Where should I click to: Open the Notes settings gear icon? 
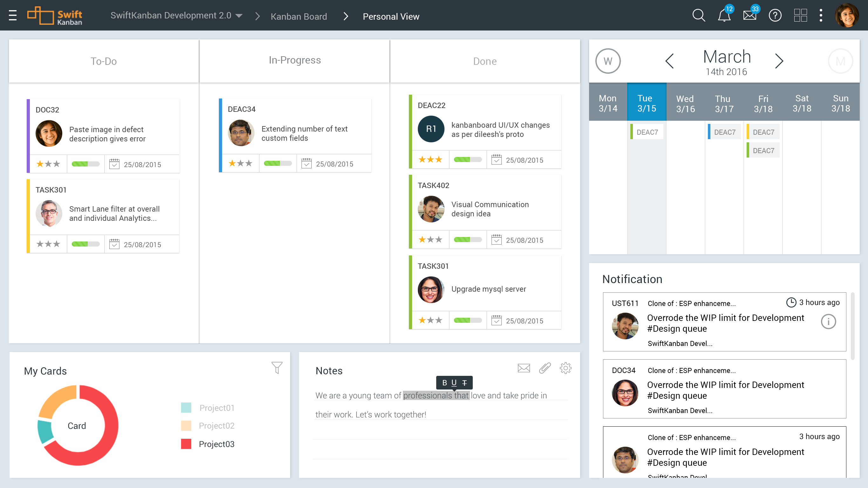566,368
